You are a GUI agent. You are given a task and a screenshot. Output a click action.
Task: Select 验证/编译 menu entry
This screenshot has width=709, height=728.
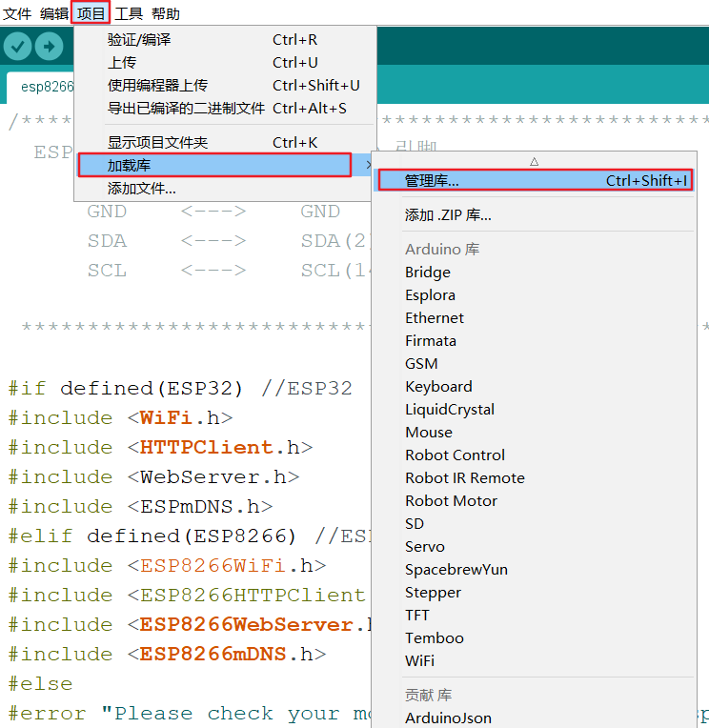coord(225,39)
